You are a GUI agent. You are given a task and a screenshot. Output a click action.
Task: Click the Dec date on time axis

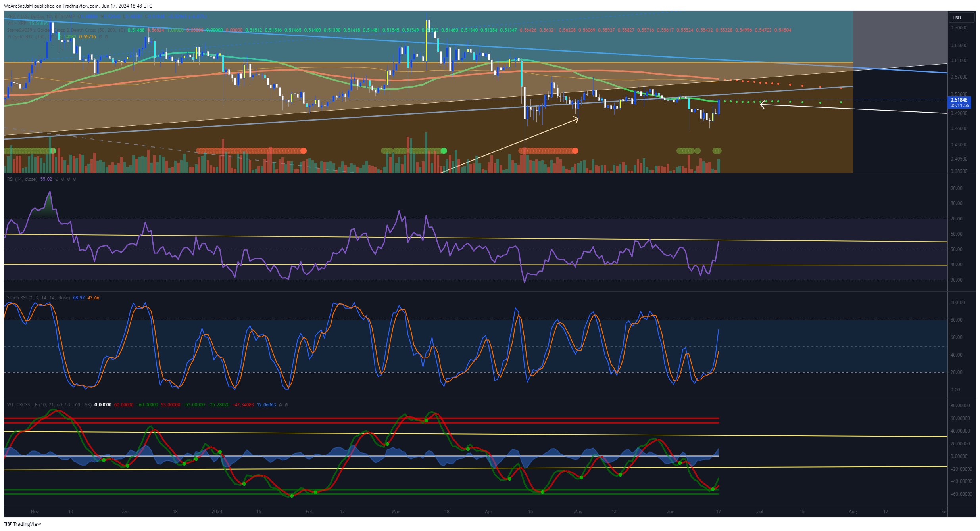coord(125,512)
